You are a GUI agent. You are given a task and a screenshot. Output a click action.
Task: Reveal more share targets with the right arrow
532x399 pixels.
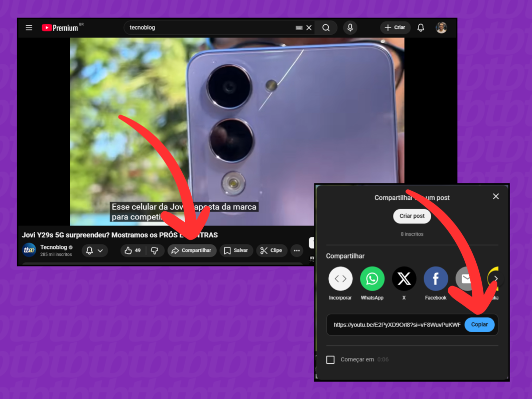tap(495, 279)
